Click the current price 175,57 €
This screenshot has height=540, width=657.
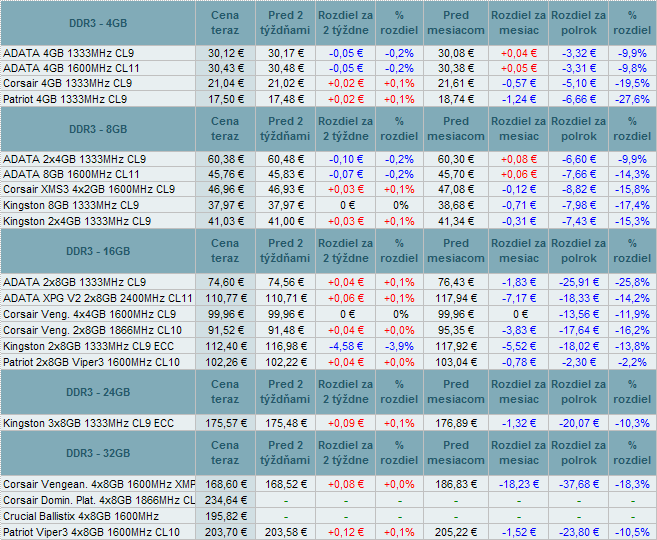point(226,423)
